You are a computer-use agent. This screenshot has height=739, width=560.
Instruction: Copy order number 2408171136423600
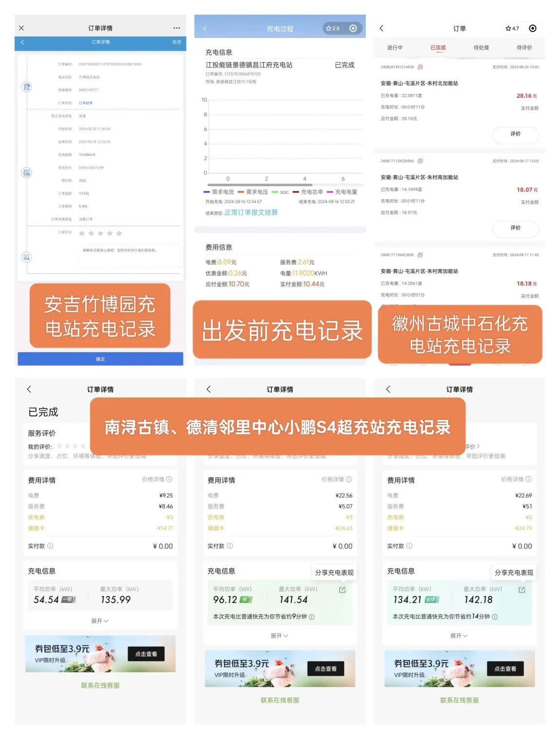pos(420,255)
